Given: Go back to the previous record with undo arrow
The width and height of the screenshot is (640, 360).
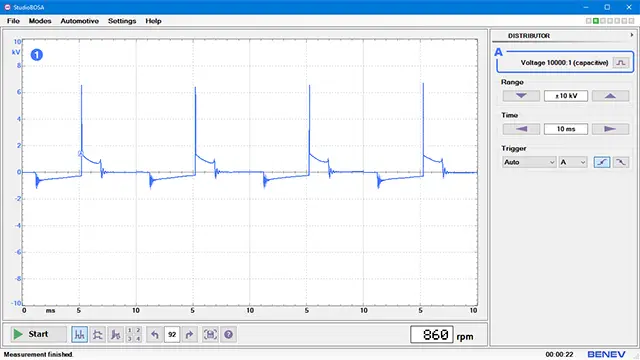Looking at the screenshot, I should point(155,335).
